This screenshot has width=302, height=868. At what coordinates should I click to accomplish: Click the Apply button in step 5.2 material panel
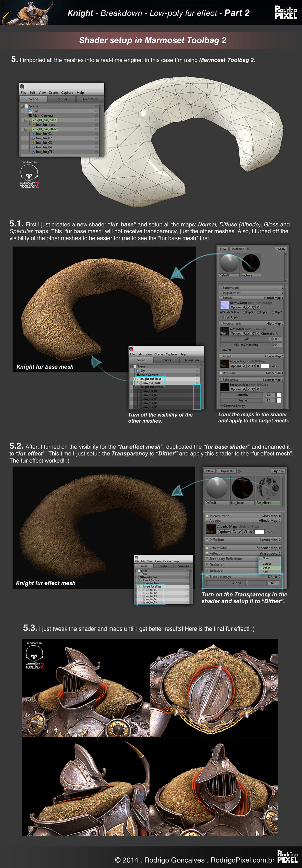pyautogui.click(x=278, y=471)
